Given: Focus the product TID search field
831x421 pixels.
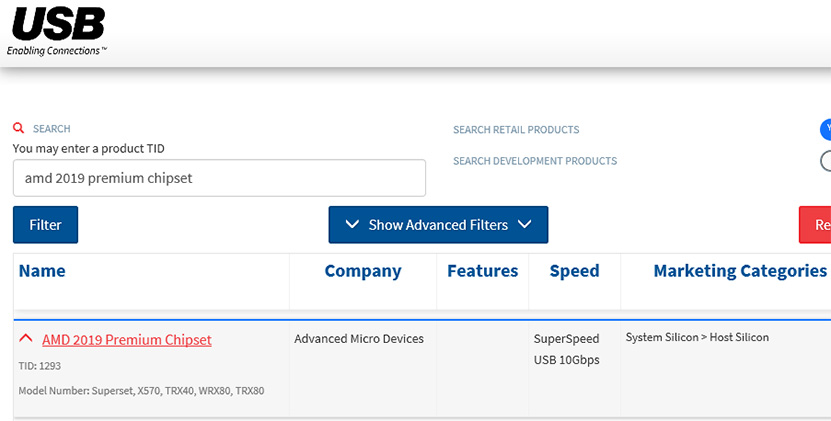Looking at the screenshot, I should (219, 178).
